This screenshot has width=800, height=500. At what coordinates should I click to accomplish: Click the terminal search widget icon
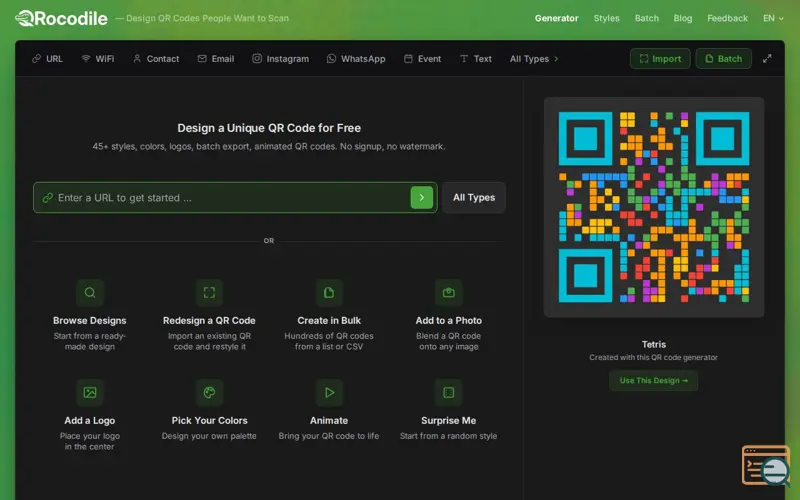tap(766, 465)
